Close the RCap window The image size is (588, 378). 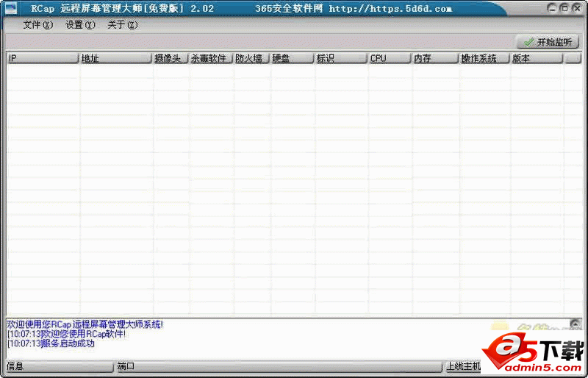(x=576, y=8)
